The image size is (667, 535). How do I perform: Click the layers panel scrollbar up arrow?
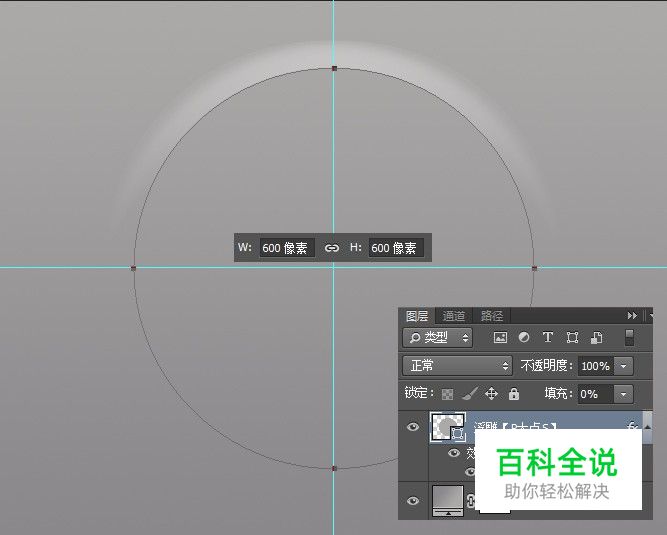click(x=648, y=427)
